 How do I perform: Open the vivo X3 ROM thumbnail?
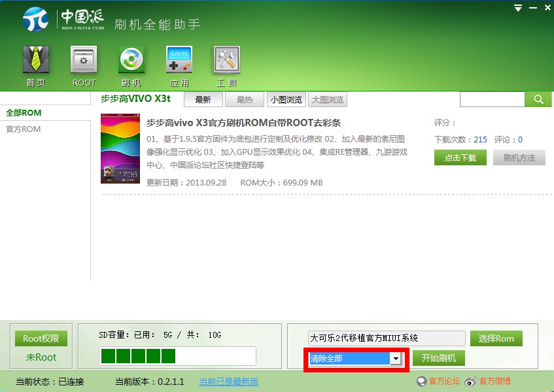point(120,148)
